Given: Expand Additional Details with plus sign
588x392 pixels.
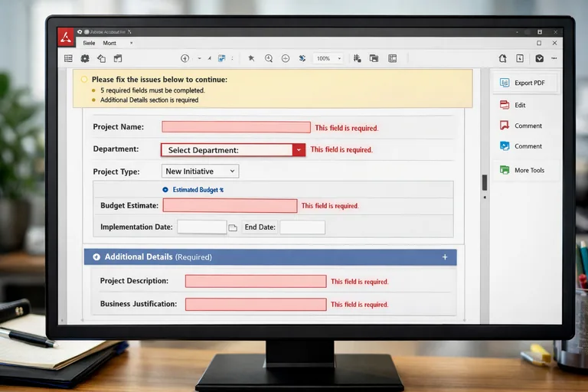Looking at the screenshot, I should 445,257.
